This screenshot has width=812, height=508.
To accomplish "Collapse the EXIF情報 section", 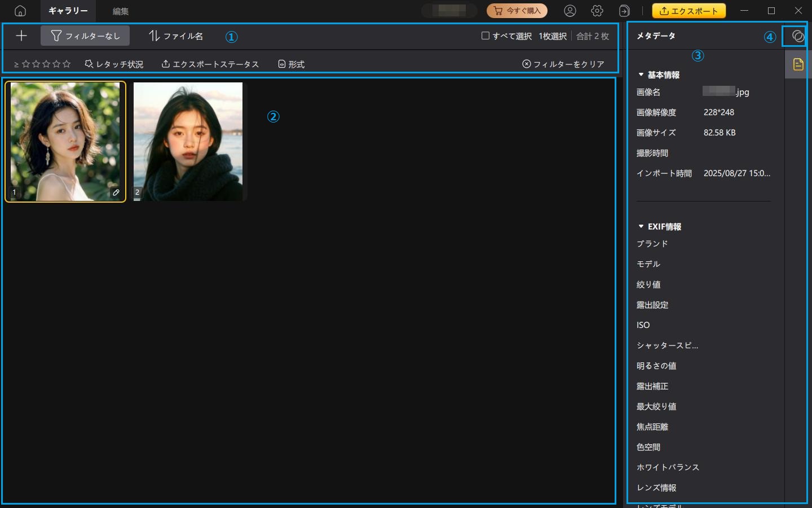I will 641,226.
